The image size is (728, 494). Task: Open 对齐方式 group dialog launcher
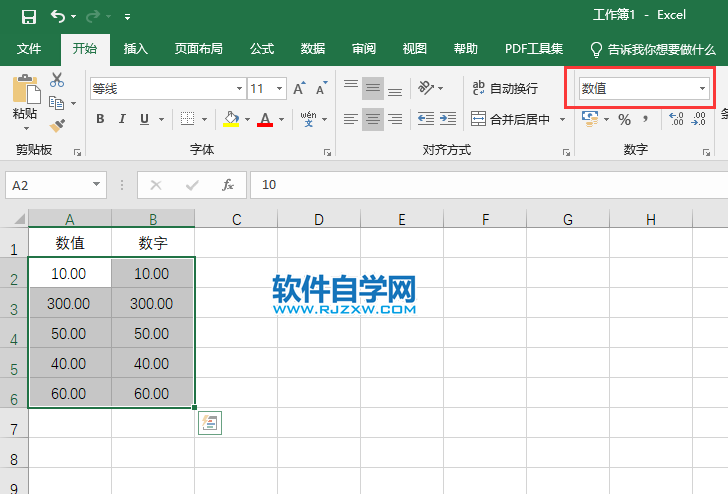pos(566,152)
